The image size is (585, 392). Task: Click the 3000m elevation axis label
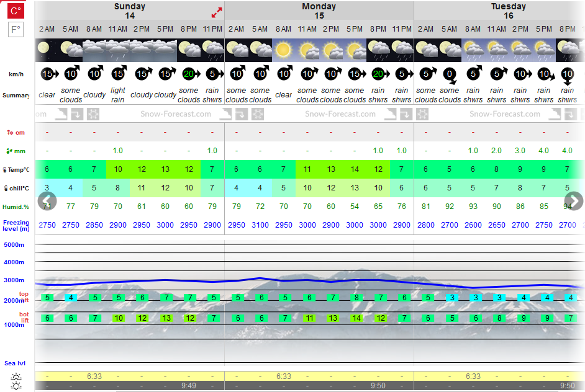coord(14,280)
